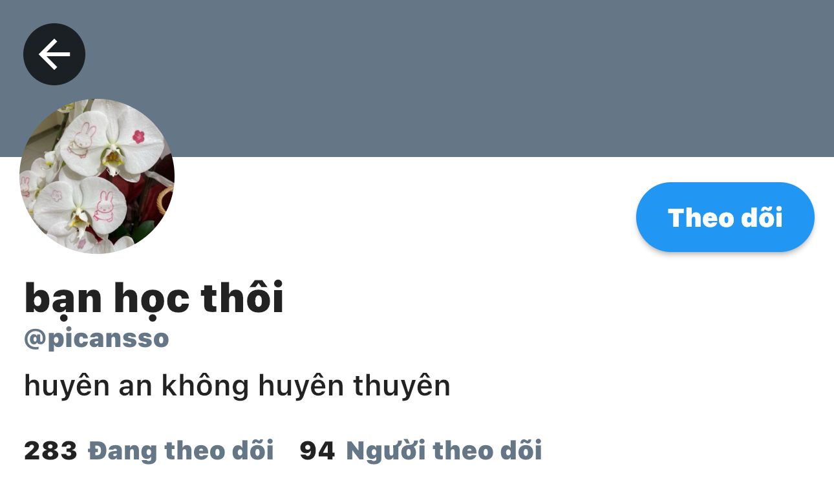Click the display name bạn học thôi
Screen dimensions: 834x504
[x=154, y=298]
